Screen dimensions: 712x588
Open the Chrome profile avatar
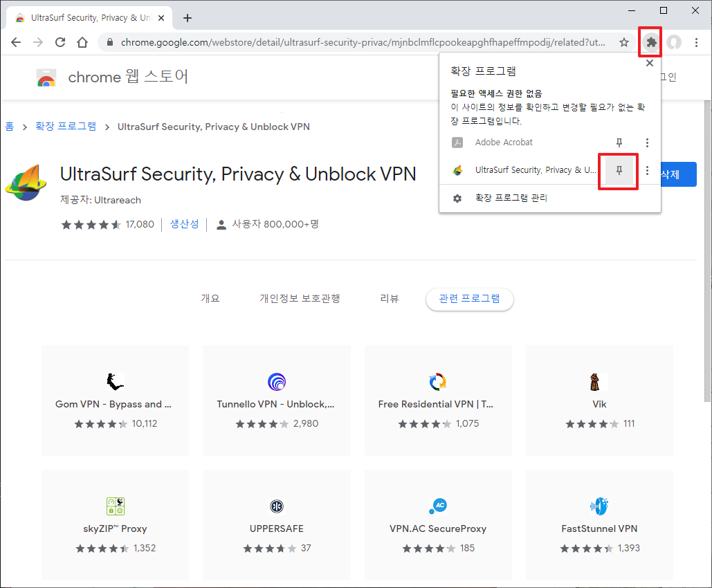(x=674, y=42)
